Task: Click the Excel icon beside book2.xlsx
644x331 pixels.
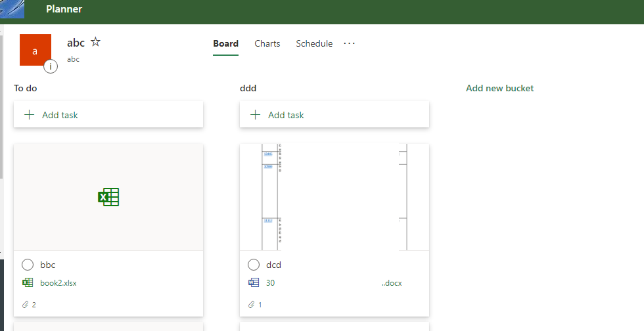Action: pos(28,282)
